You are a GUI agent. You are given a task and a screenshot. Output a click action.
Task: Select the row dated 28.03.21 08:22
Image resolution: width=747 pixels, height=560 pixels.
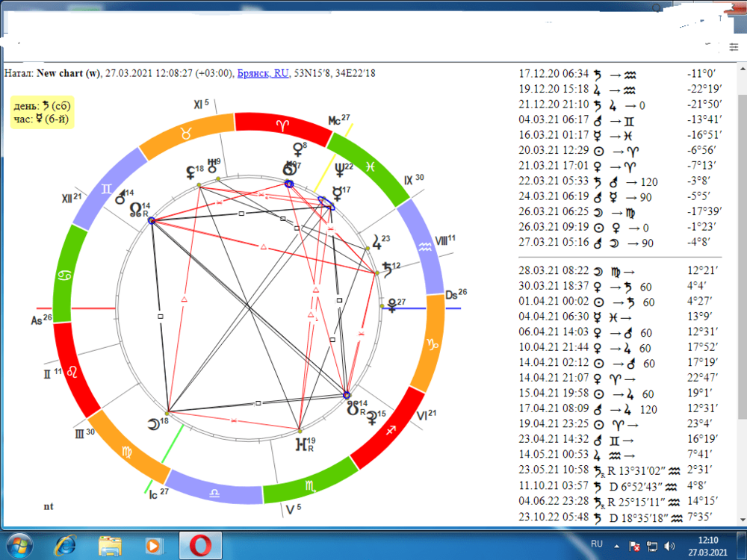(x=620, y=271)
